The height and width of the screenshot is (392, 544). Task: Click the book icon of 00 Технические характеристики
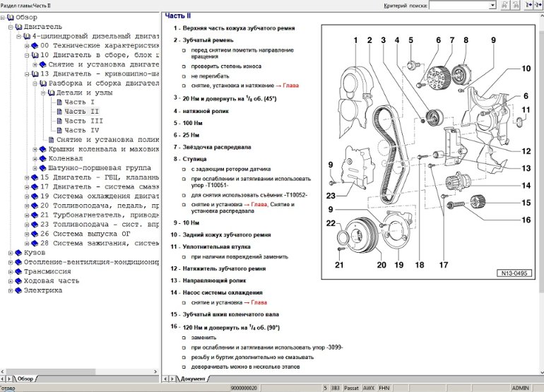click(35, 45)
